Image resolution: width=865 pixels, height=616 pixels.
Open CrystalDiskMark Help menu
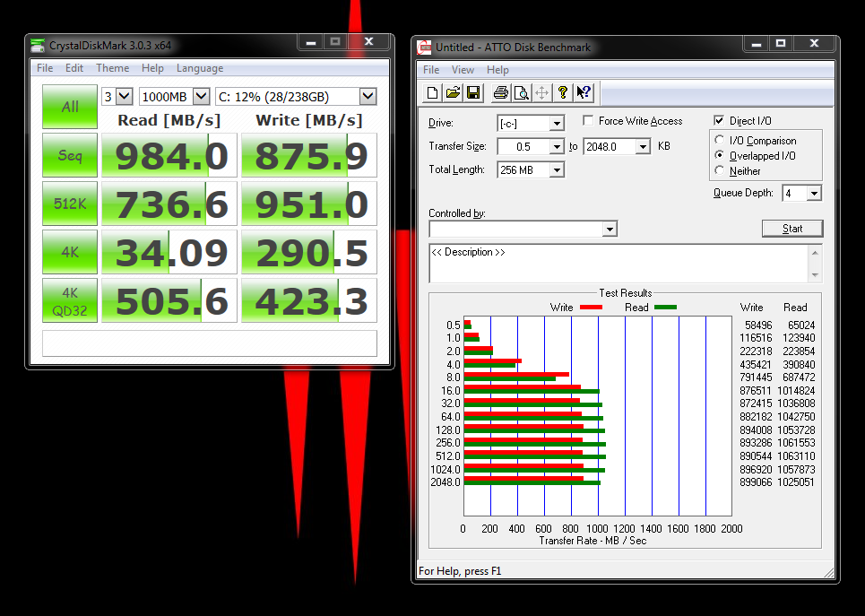click(152, 68)
